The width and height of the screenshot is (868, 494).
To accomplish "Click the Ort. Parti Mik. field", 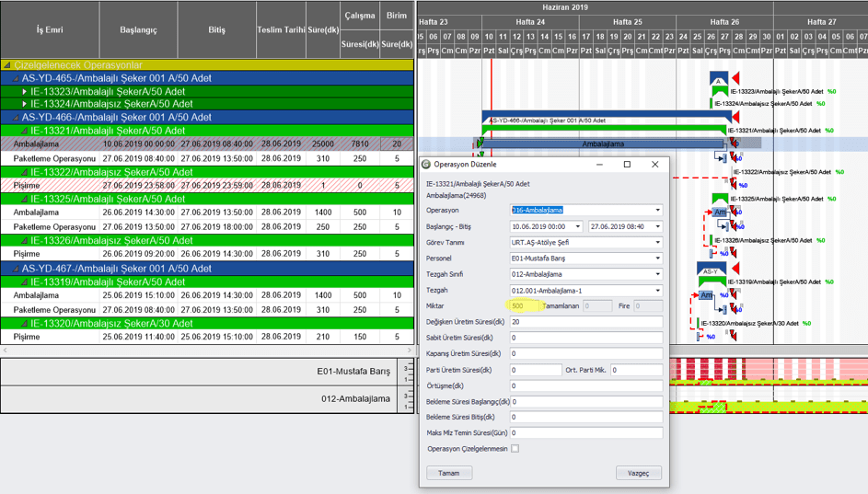I will point(637,370).
